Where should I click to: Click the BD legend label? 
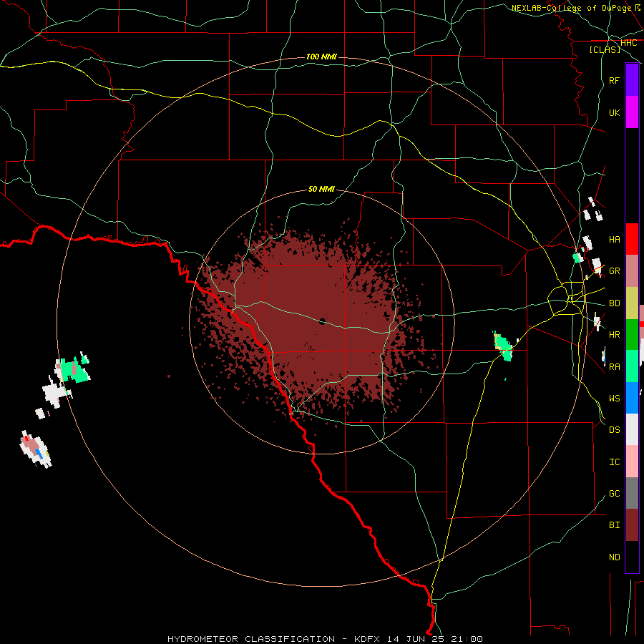click(x=614, y=303)
